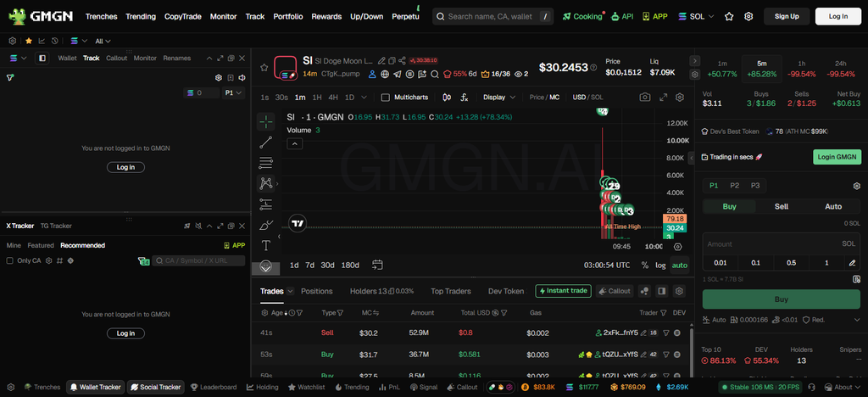This screenshot has width=868, height=397.
Task: Open the Trades type dropdown arrow
Action: click(290, 291)
